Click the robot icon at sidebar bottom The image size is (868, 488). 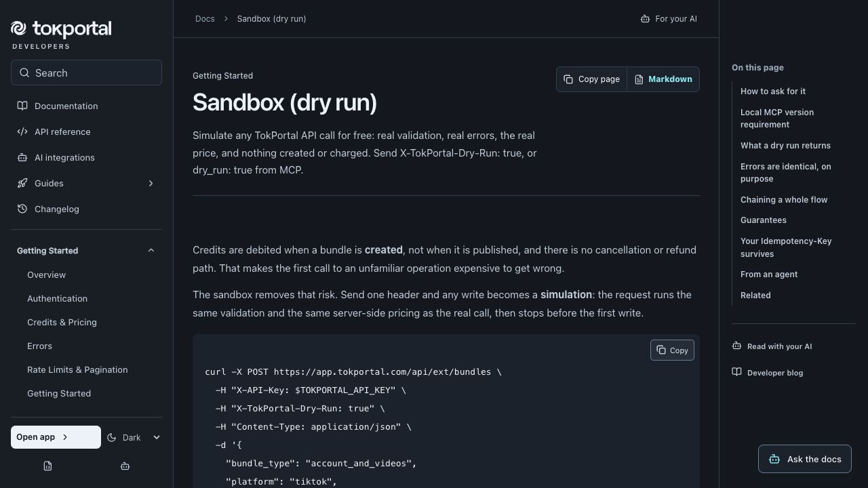point(125,466)
